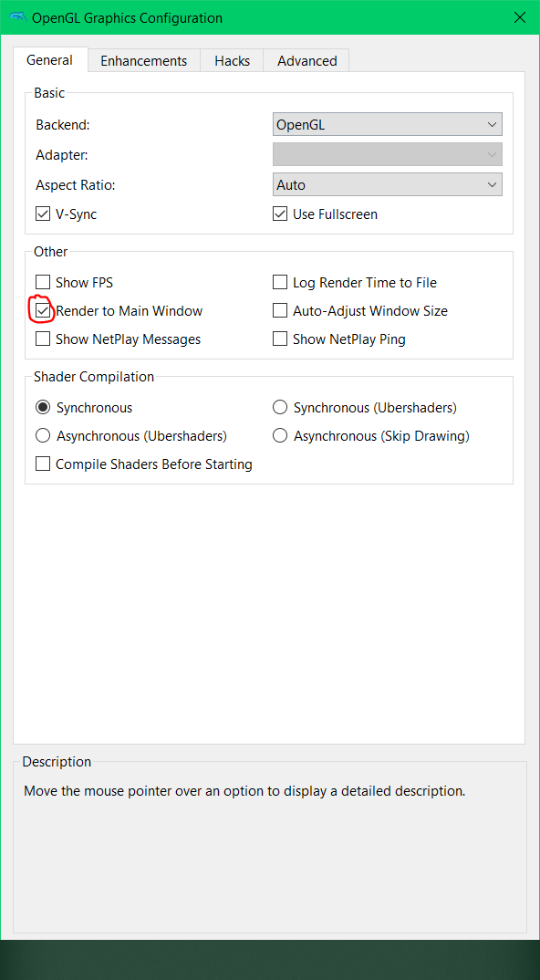Go to the Advanced tab
The image size is (540, 980).
click(306, 60)
